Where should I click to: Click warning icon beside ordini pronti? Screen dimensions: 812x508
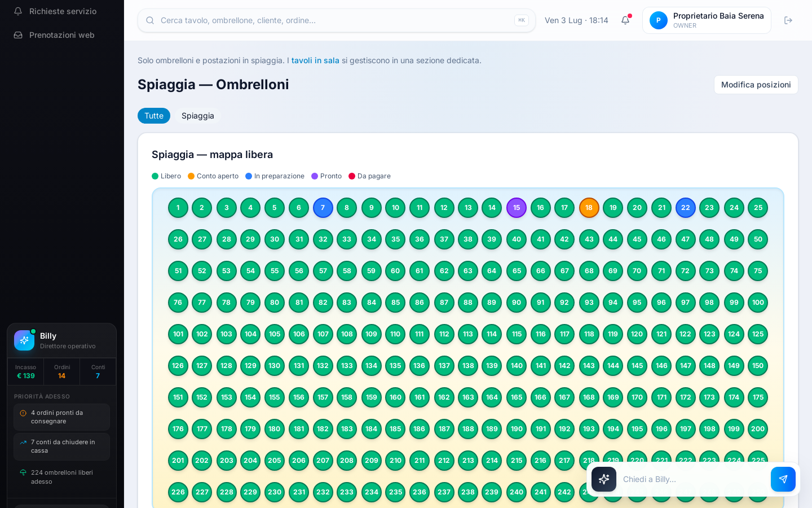[x=23, y=413]
